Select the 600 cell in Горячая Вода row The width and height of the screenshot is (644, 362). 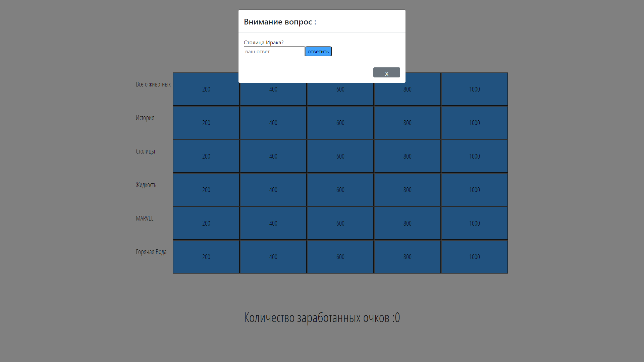340,257
